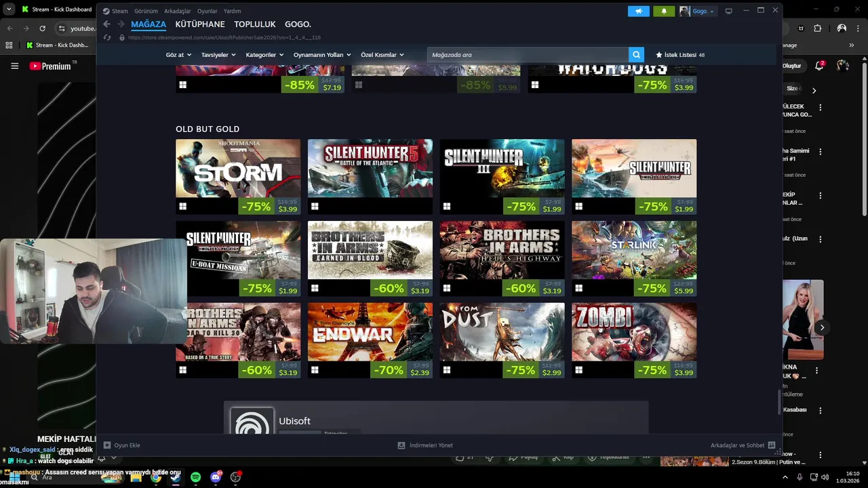
Task: Reload the Steam store page
Action: [x=106, y=37]
